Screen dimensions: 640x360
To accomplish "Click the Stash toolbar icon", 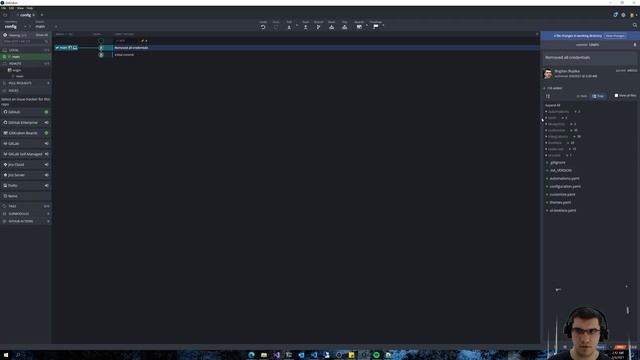I will pos(331,27).
